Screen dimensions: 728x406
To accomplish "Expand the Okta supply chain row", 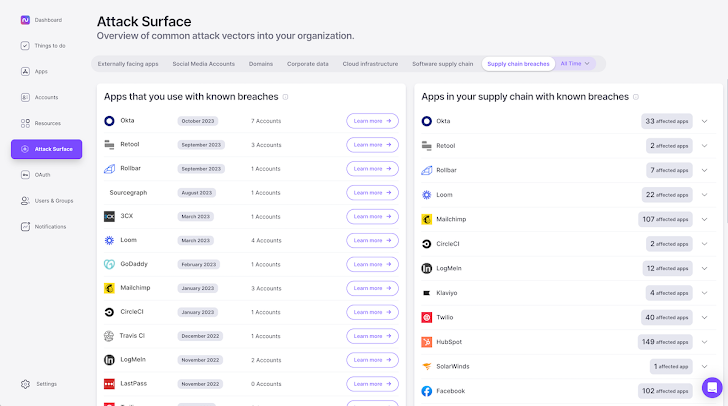I will coord(704,121).
